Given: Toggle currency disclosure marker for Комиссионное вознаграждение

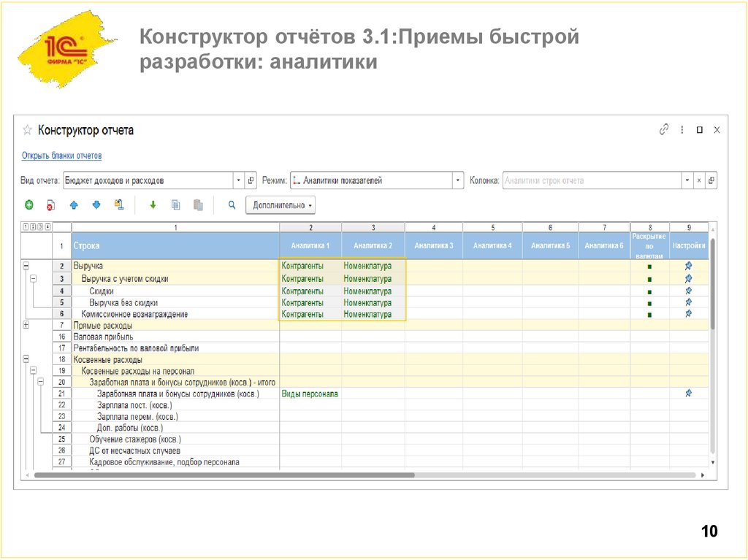Looking at the screenshot, I should coord(649,313).
